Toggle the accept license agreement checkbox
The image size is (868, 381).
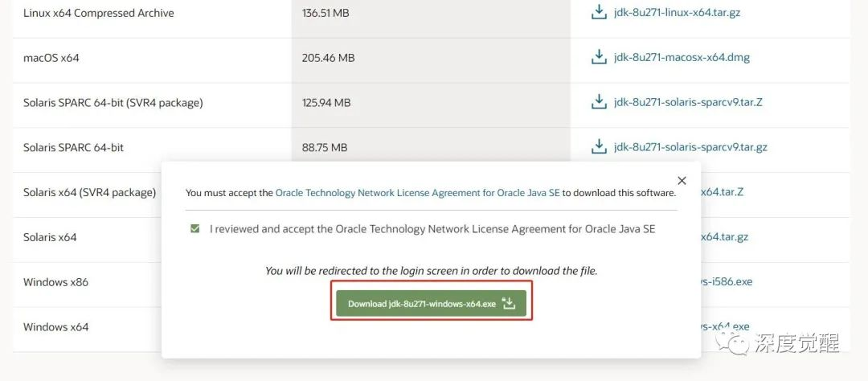(x=194, y=229)
